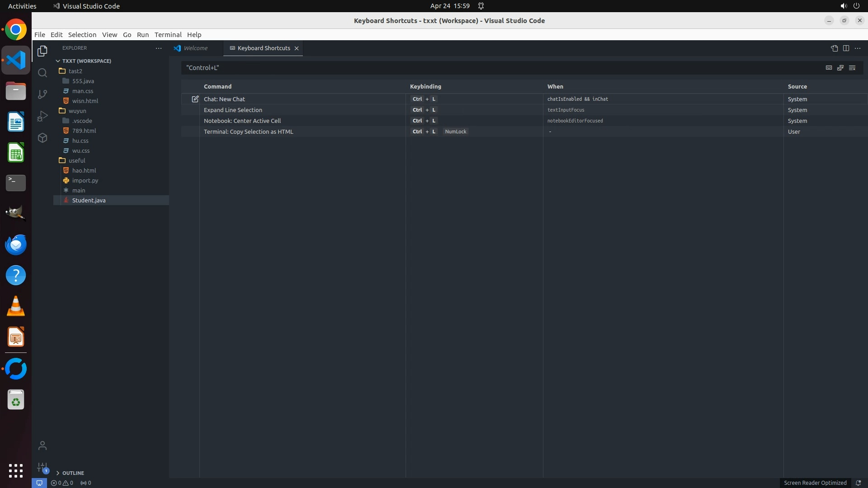
Task: Open Run and Debug view
Action: 42,116
